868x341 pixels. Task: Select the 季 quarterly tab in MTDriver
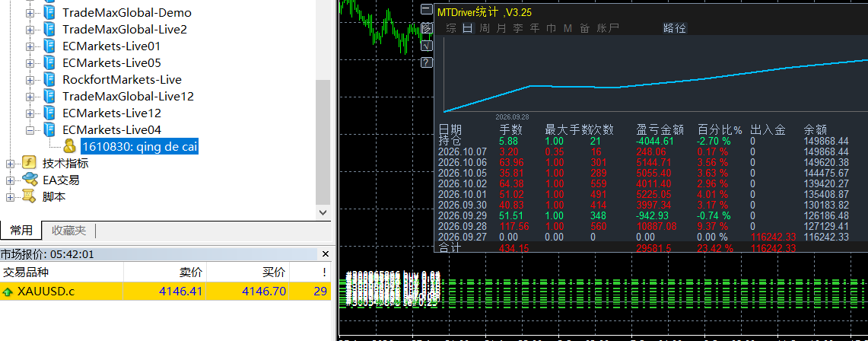517,27
